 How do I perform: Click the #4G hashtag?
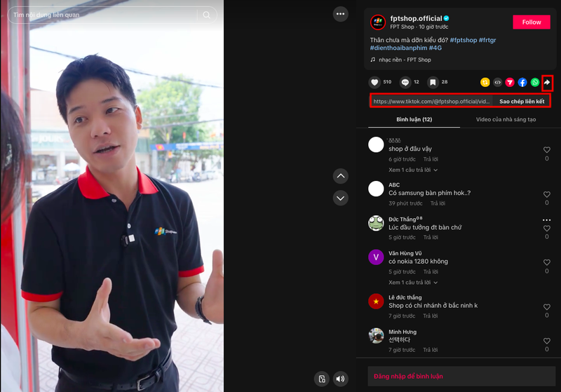435,48
